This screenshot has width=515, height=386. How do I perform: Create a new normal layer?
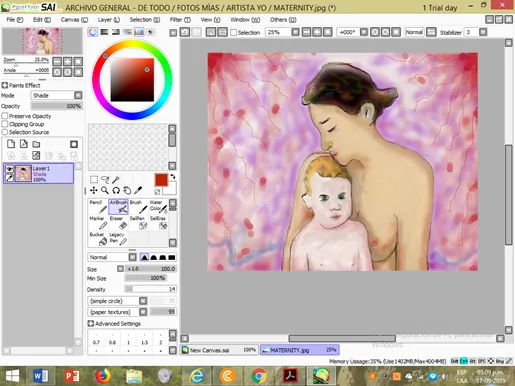point(11,144)
